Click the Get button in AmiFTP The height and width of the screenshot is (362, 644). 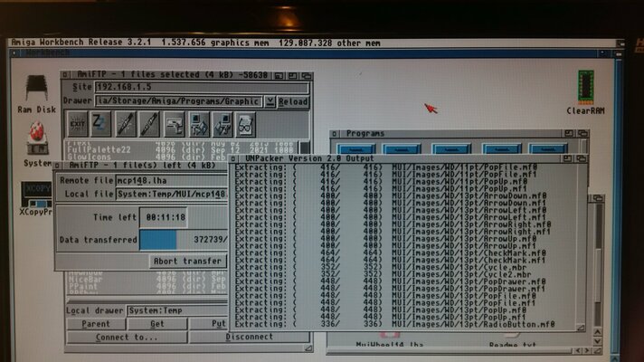(156, 324)
